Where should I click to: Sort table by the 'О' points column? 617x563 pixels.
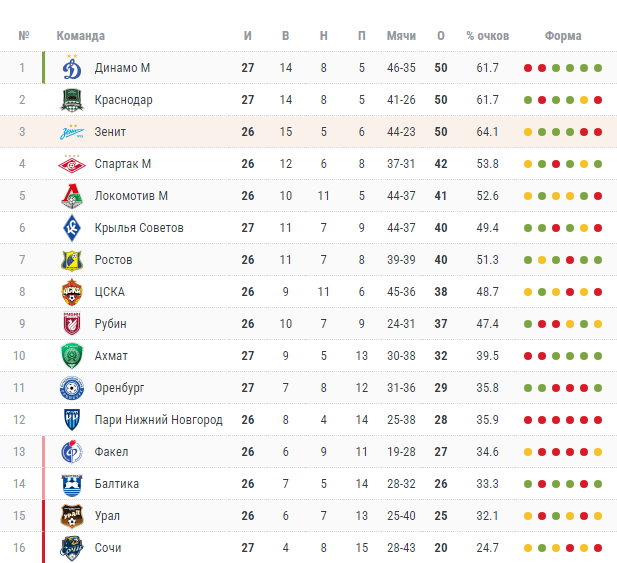(x=441, y=36)
